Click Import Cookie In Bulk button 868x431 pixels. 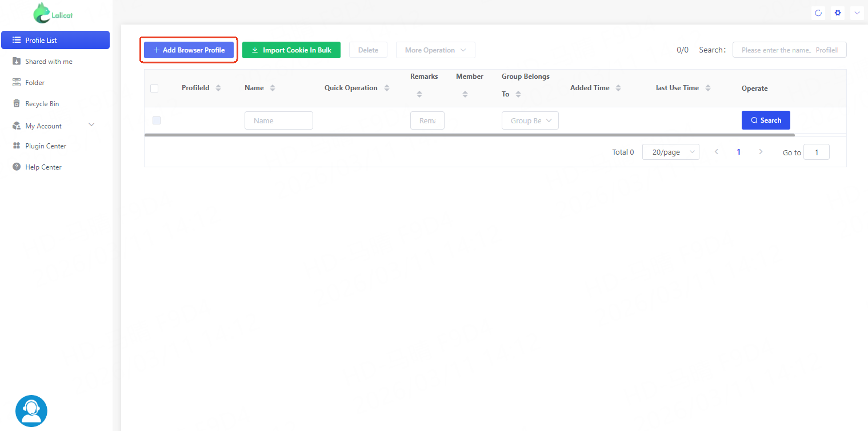291,50
